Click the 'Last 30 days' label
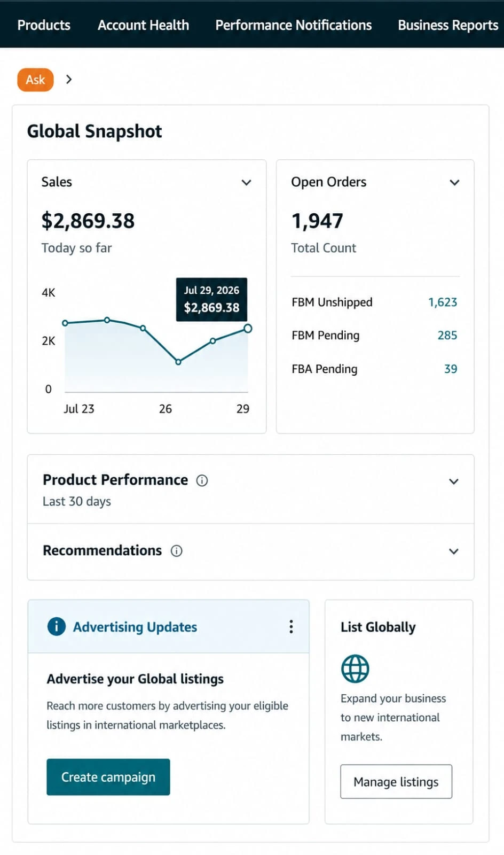The height and width of the screenshot is (855, 504). point(77,501)
